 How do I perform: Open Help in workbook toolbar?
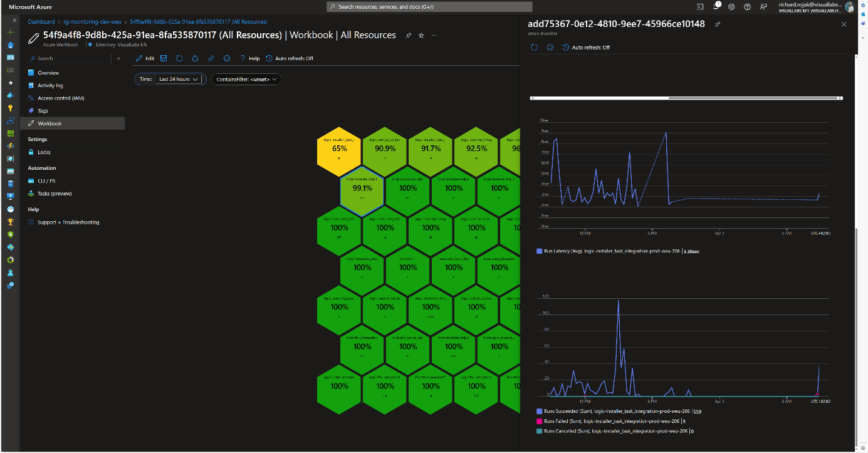tap(249, 58)
